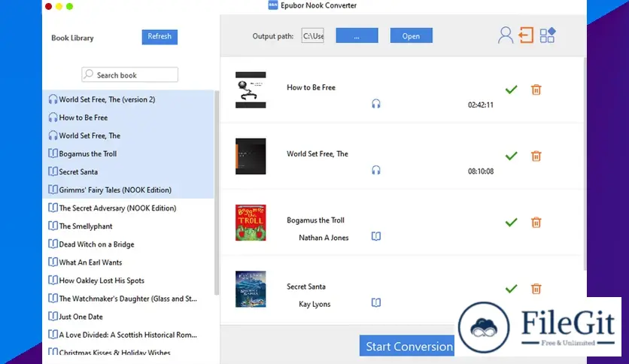Click book icon beside The Smellyphant
629x364 pixels.
[x=53, y=226]
